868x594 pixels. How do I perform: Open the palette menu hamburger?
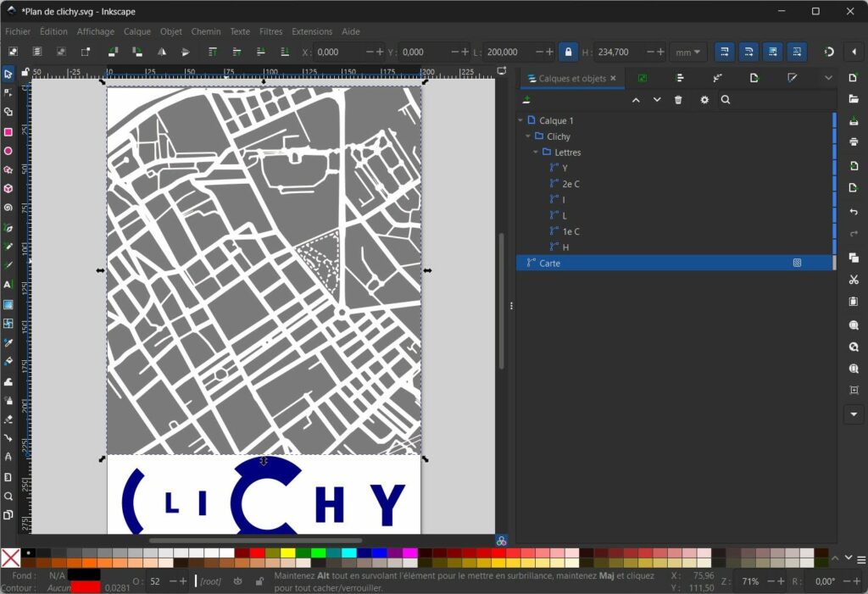pos(861,559)
